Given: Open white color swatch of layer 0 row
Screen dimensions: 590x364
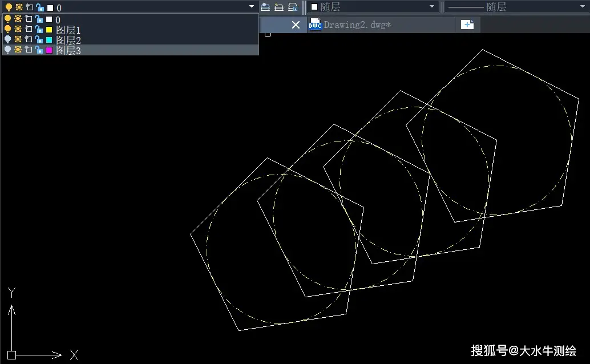Looking at the screenshot, I should 49,19.
